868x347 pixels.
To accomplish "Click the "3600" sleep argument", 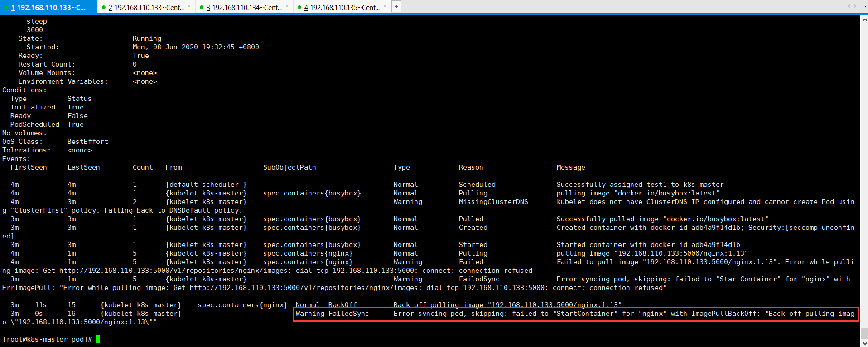I will [35, 30].
